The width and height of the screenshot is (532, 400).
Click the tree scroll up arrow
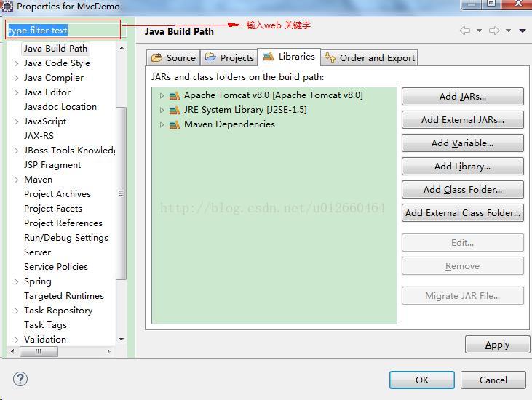click(122, 49)
